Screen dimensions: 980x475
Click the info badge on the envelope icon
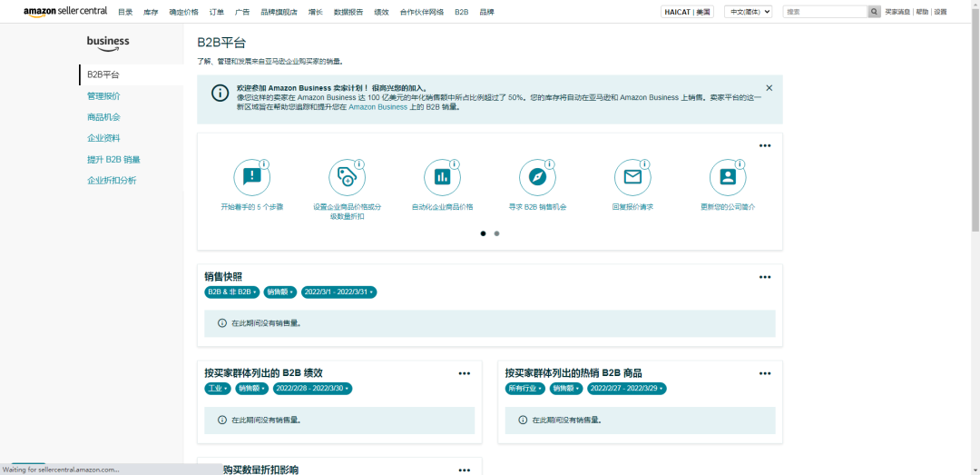click(x=645, y=164)
